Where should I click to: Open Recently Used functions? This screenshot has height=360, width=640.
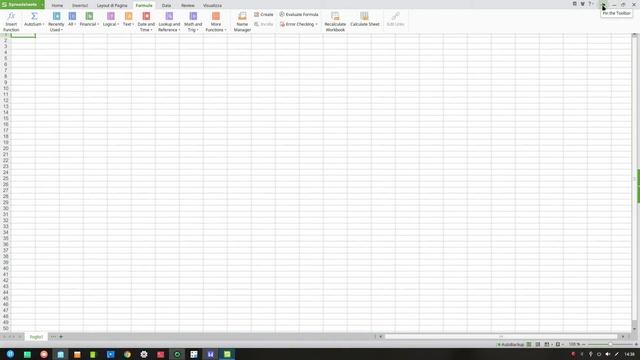tap(56, 22)
